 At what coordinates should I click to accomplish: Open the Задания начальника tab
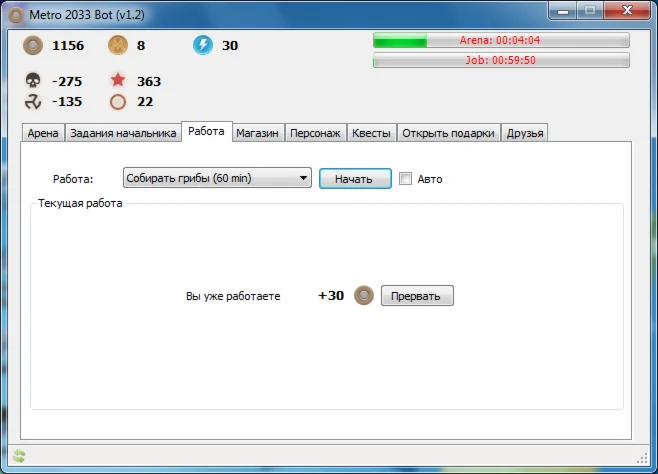123,133
